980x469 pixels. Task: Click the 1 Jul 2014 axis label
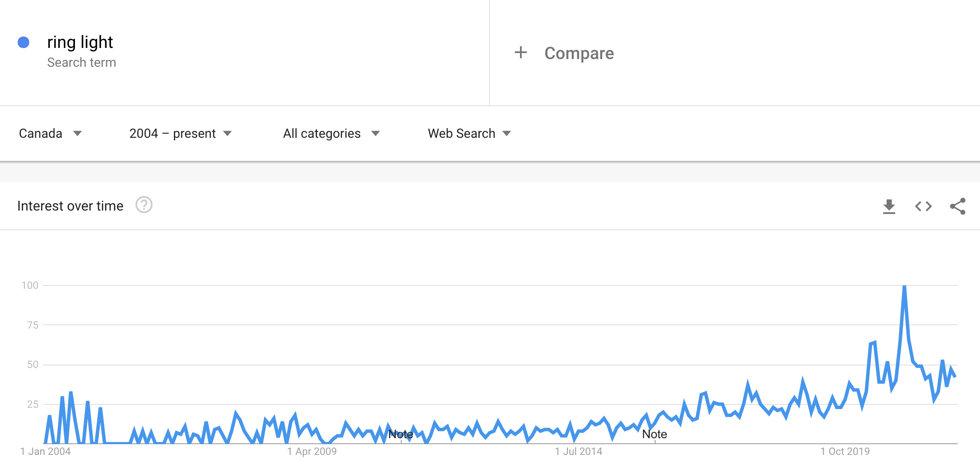tap(579, 451)
